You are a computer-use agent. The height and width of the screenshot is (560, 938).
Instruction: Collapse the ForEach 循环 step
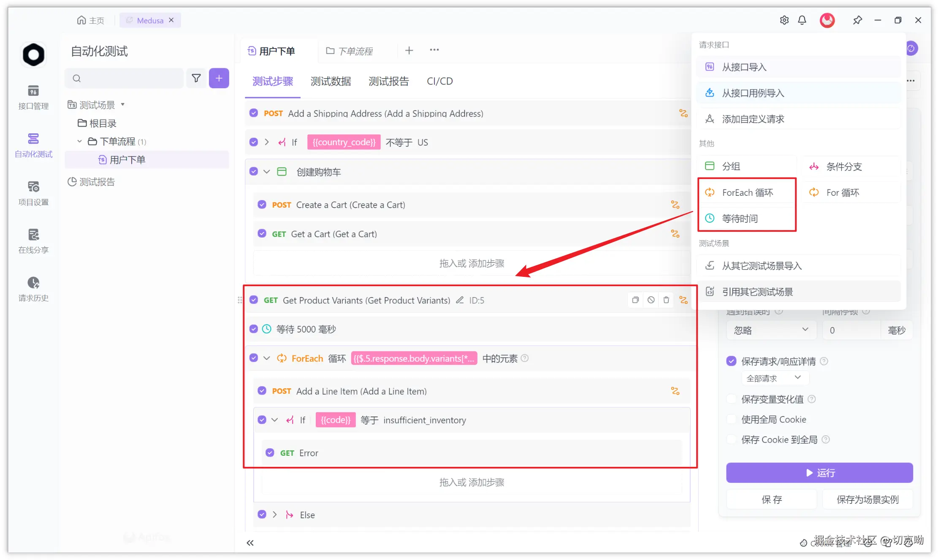(267, 358)
